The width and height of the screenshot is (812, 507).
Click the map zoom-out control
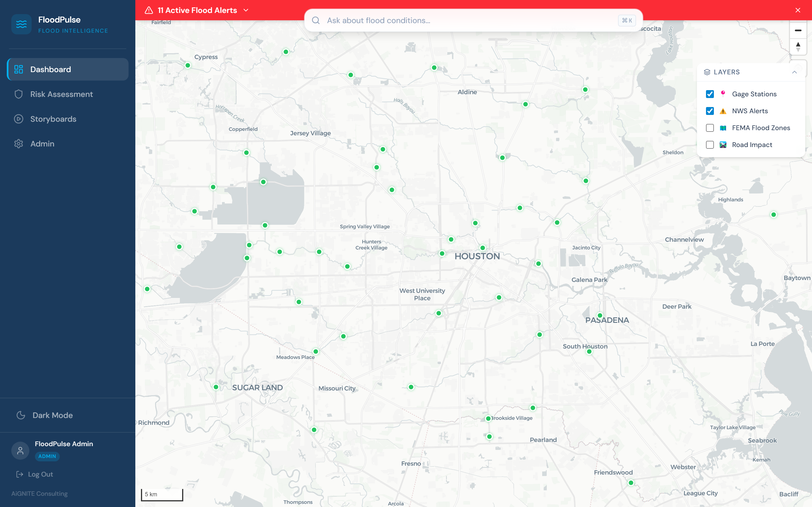click(x=798, y=30)
